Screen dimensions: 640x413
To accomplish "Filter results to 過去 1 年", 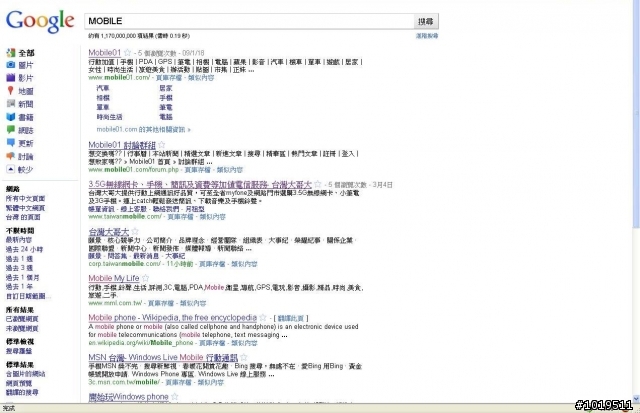I will tap(19, 286).
